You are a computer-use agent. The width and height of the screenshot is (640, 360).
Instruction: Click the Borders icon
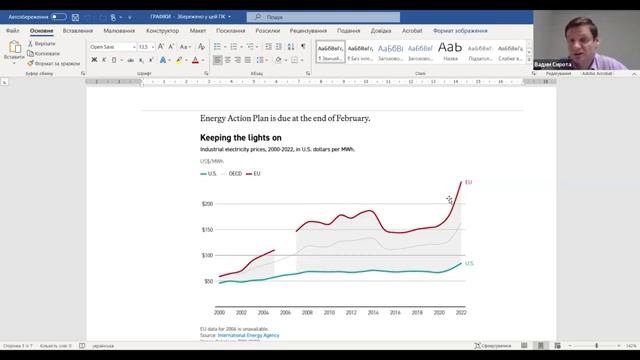tap(295, 60)
